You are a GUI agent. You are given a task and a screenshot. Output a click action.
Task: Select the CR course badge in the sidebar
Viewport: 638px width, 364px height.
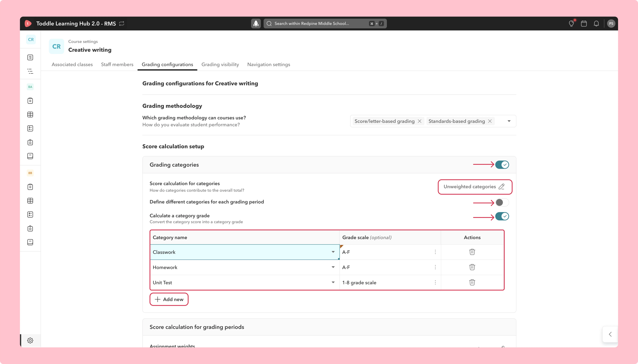click(x=31, y=40)
